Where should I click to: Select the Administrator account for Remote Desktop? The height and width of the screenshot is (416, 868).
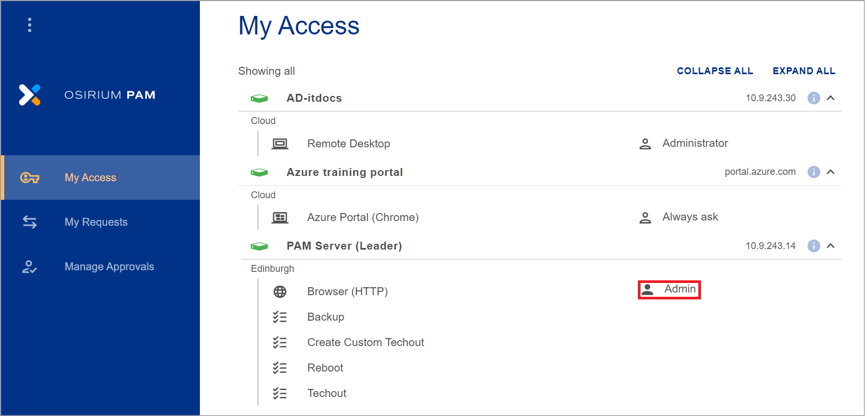(x=695, y=143)
